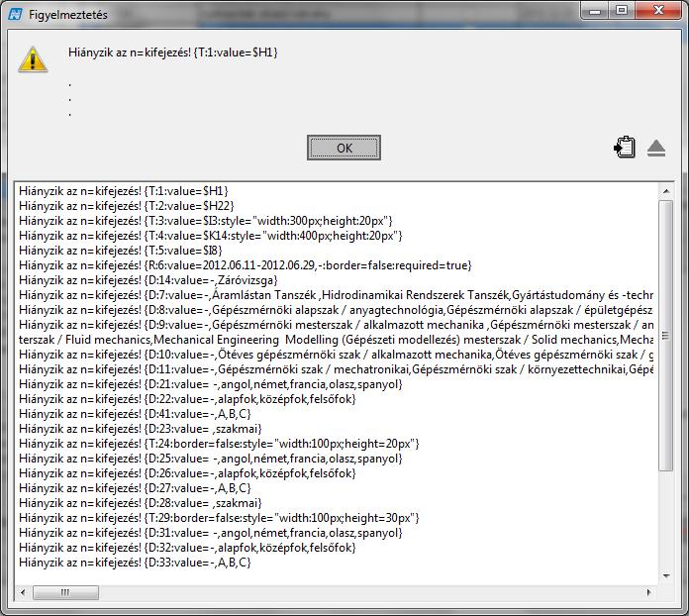Select the R:6 line with 2012.06.11-2012.06.29
The height and width of the screenshot is (616, 689).
pyautogui.click(x=246, y=265)
